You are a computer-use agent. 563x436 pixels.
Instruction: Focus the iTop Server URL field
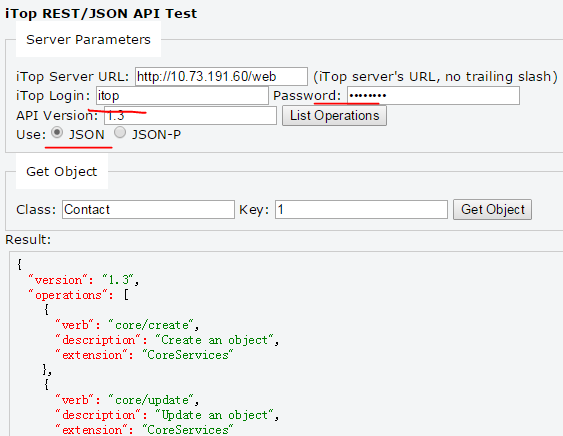point(221,76)
